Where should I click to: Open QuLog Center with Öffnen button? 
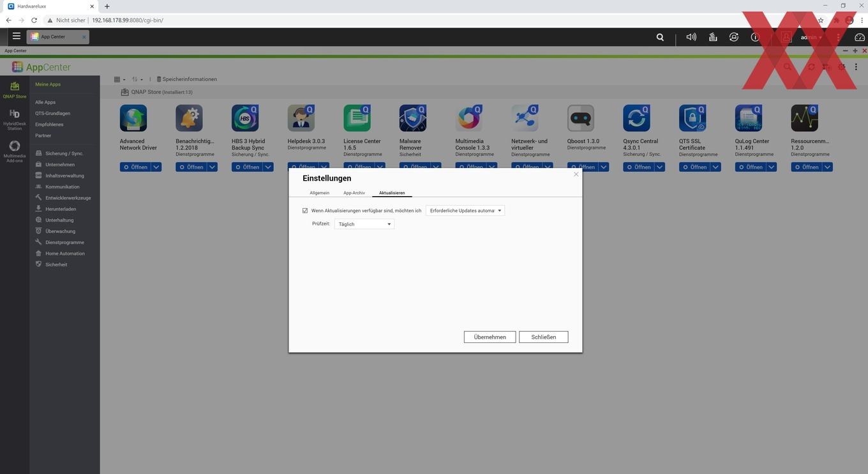[750, 167]
